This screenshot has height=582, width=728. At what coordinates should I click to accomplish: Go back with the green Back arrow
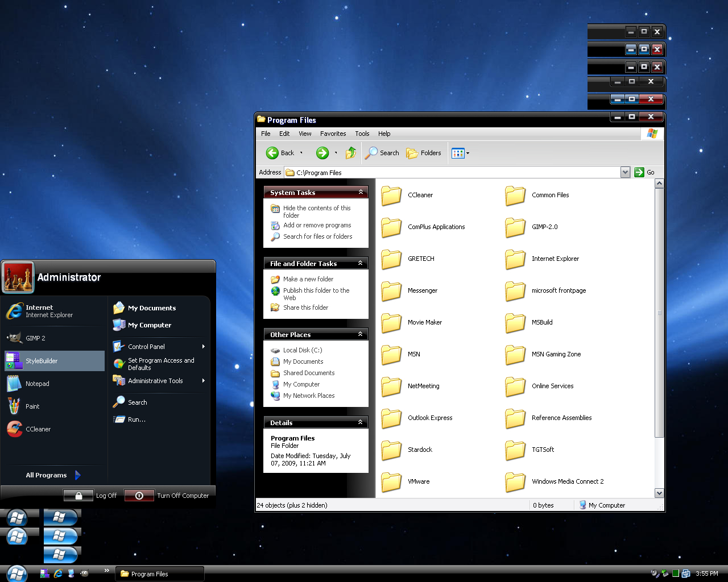click(x=280, y=153)
